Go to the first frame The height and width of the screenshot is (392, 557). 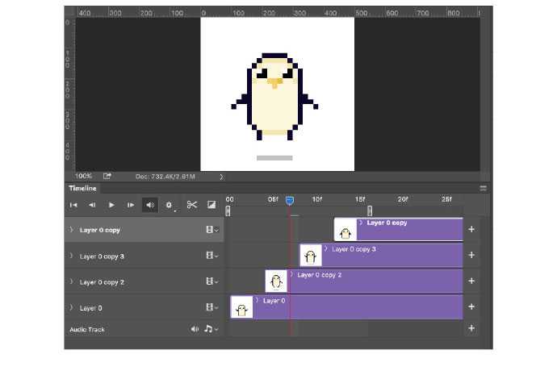tap(73, 205)
